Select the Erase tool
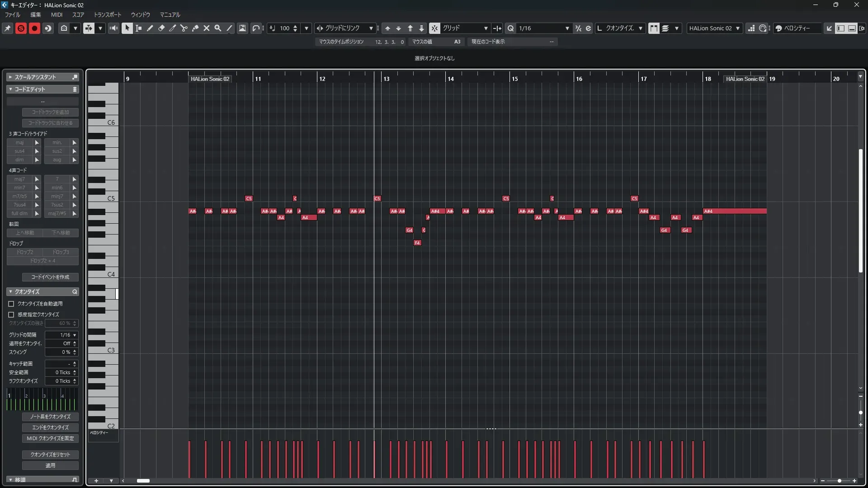Image resolution: width=868 pixels, height=488 pixels. pyautogui.click(x=161, y=28)
